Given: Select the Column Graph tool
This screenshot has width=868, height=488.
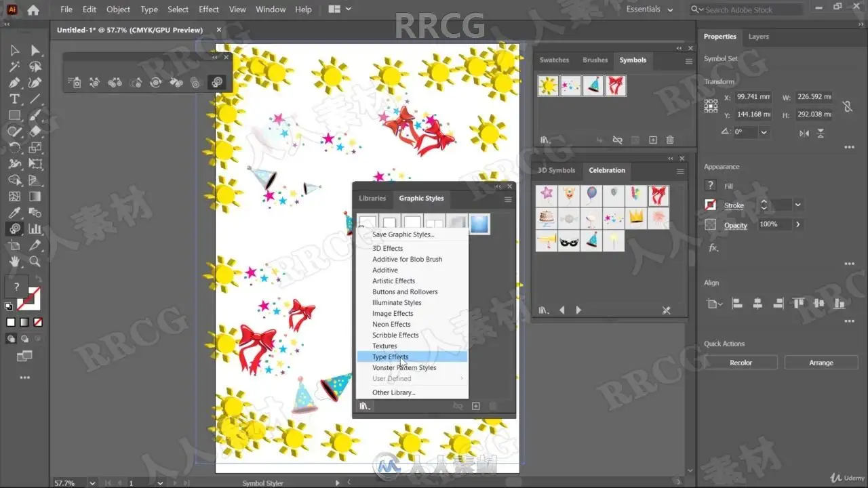Looking at the screenshot, I should (35, 229).
